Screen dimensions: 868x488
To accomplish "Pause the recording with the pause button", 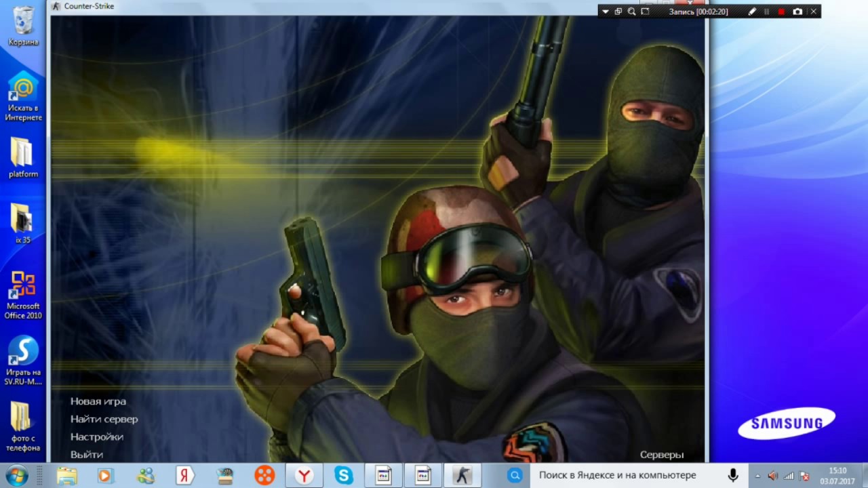I will (767, 12).
